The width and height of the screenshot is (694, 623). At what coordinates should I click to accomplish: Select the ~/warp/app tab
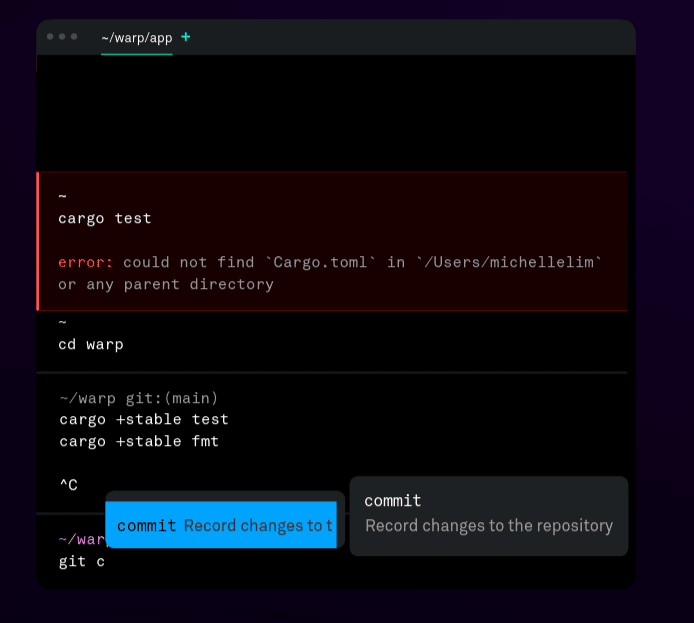coord(137,38)
